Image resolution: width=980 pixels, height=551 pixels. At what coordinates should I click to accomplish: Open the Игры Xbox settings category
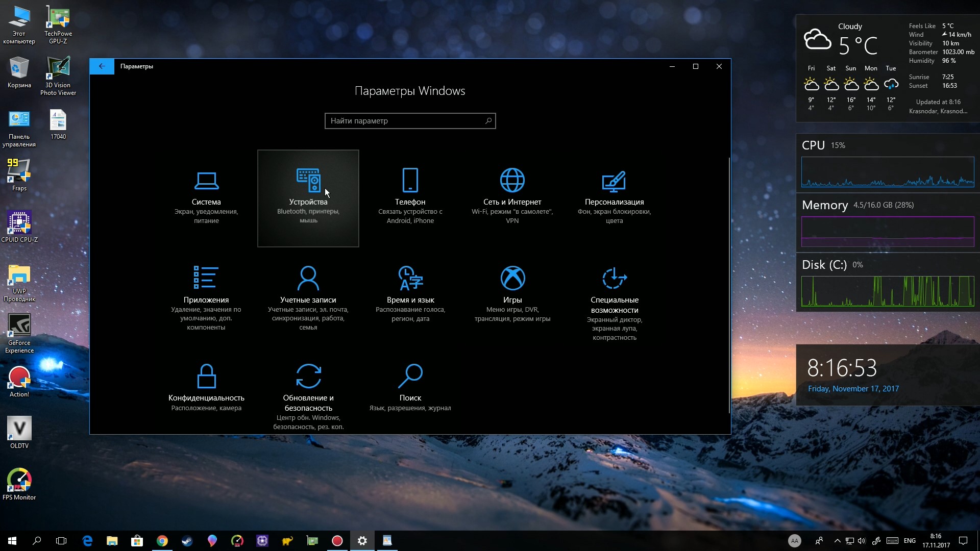[x=512, y=298]
